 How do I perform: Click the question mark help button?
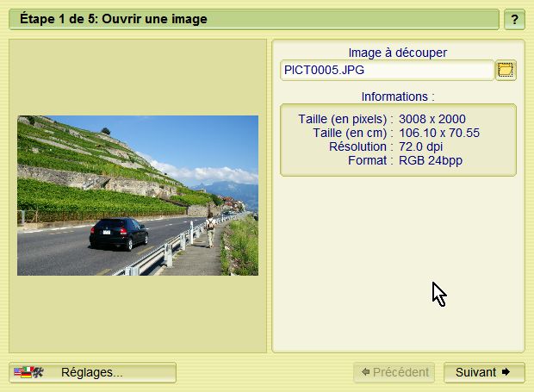click(513, 19)
